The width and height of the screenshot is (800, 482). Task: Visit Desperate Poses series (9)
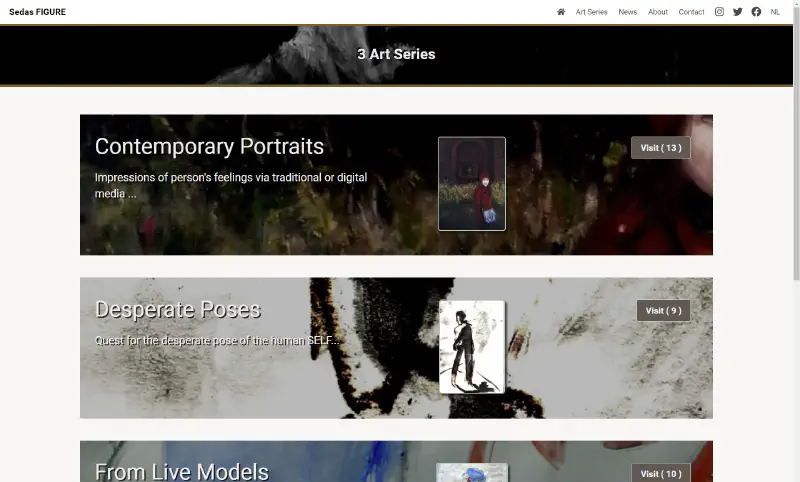coord(663,311)
